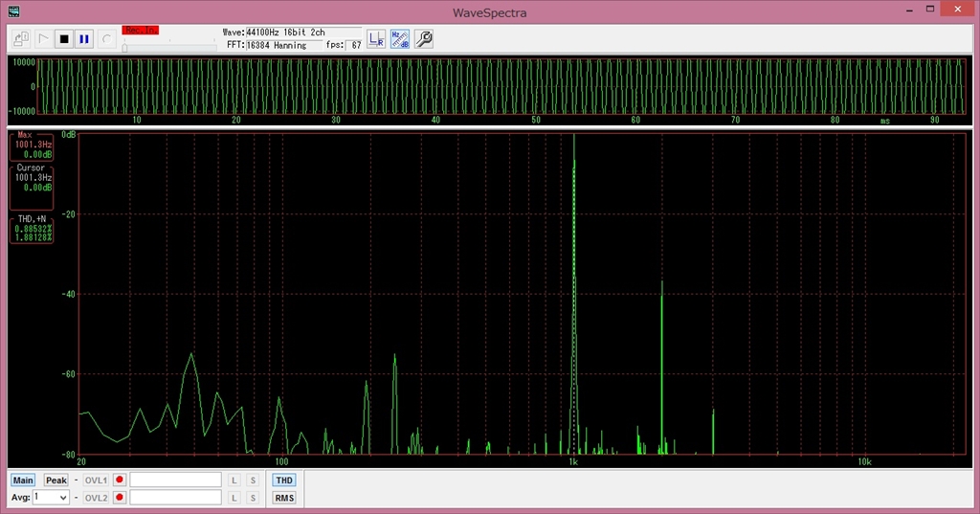Toggle the repeat loop button

click(107, 39)
